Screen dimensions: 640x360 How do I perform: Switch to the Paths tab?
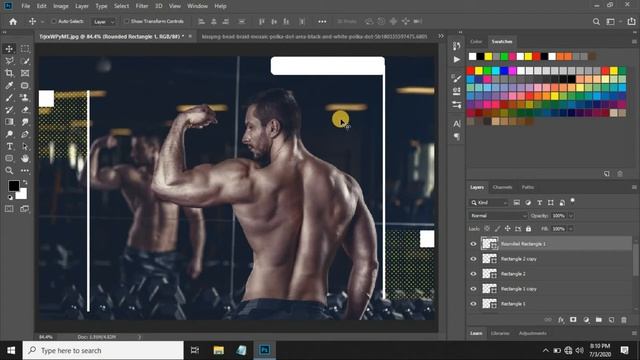point(527,187)
